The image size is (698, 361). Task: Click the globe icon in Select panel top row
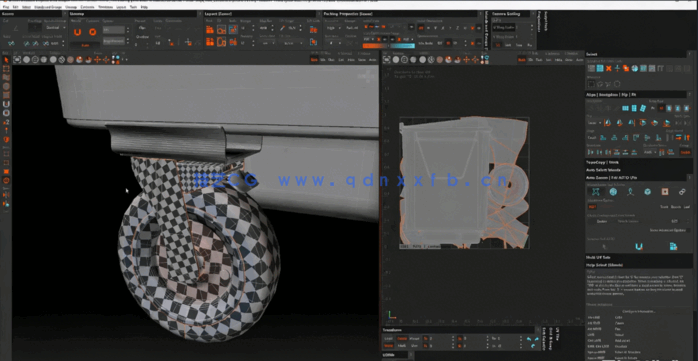tap(634, 69)
